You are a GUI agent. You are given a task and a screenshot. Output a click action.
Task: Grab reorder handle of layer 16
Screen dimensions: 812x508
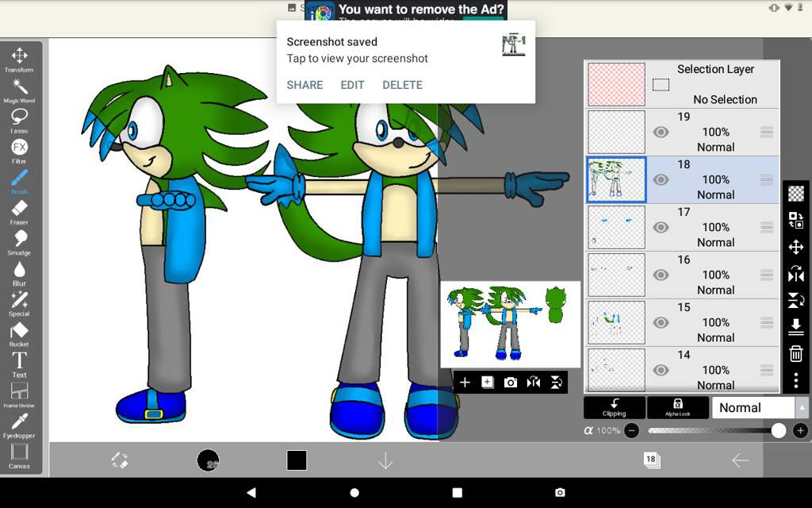[x=767, y=275]
